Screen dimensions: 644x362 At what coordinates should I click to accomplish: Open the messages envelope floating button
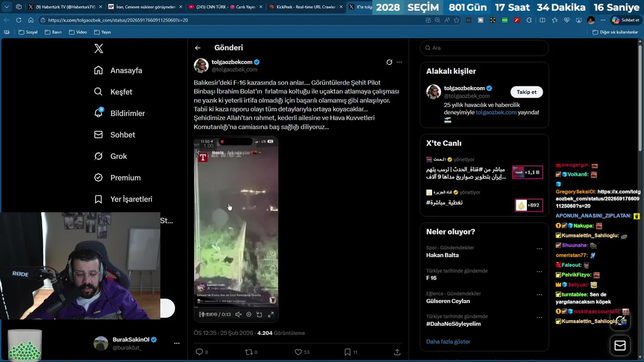point(620,346)
